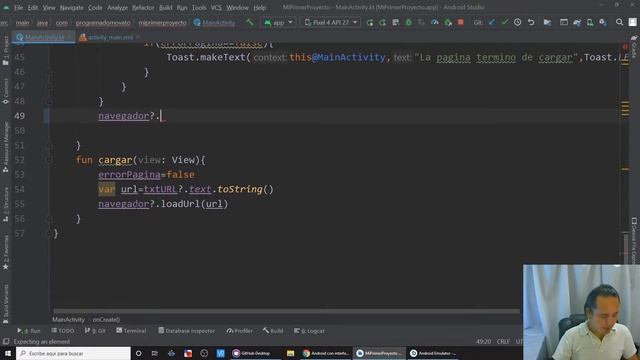Open the Project tool window sidebar button

[6, 51]
